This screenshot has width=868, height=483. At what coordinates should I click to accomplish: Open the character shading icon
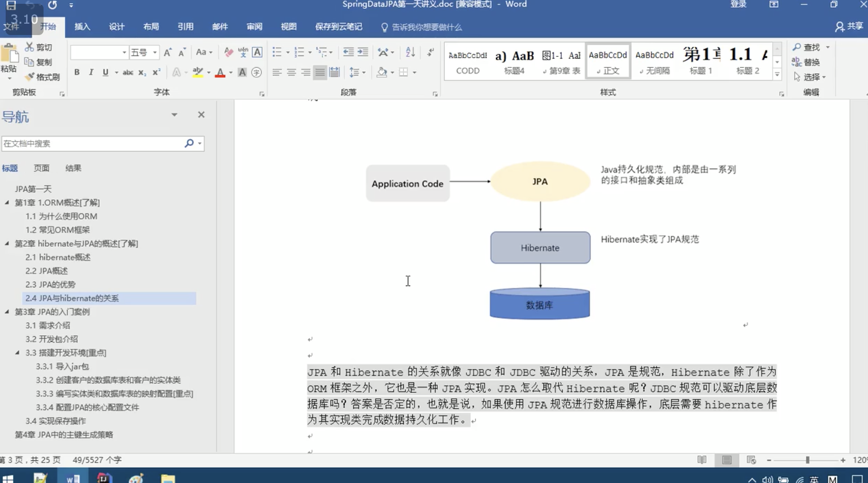tap(242, 72)
